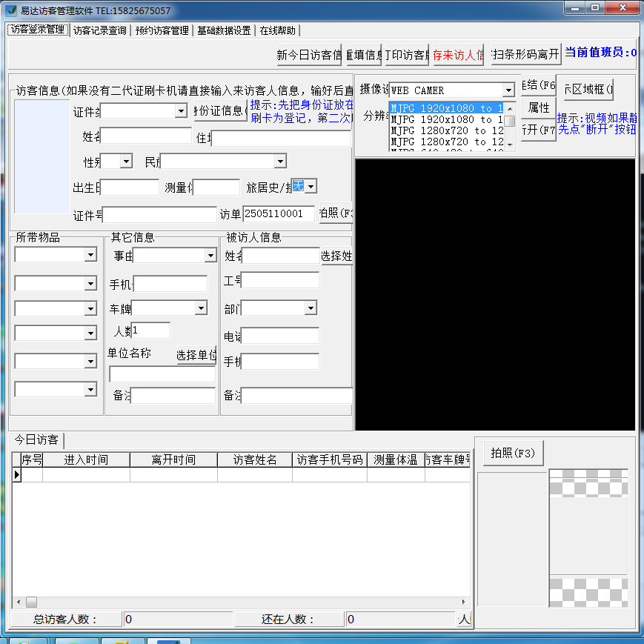Click the app icon in title bar

(11, 10)
